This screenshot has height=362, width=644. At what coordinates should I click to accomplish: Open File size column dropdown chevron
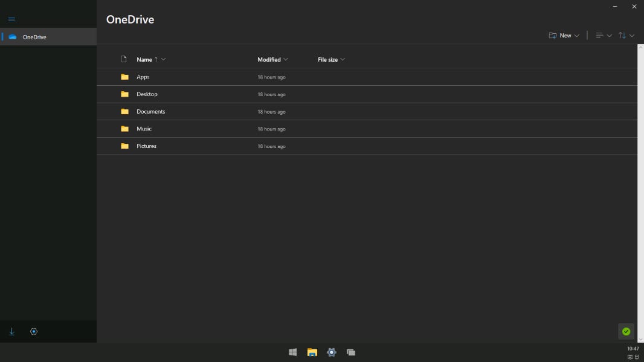tap(343, 60)
